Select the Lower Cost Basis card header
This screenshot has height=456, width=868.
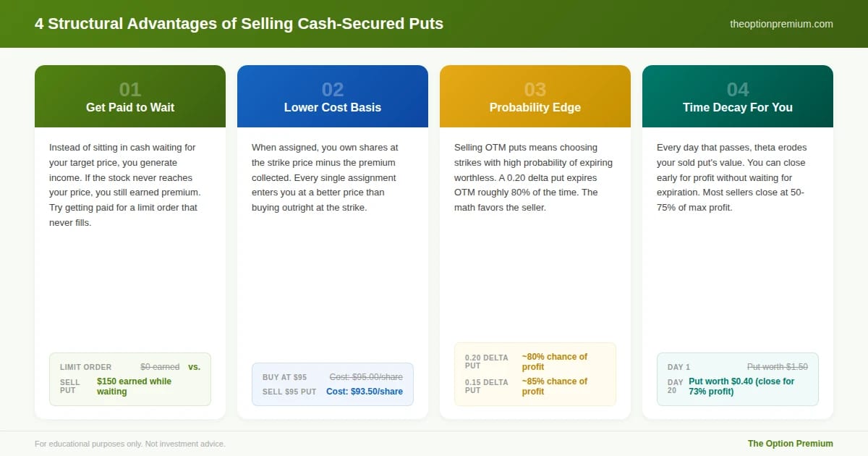333,96
